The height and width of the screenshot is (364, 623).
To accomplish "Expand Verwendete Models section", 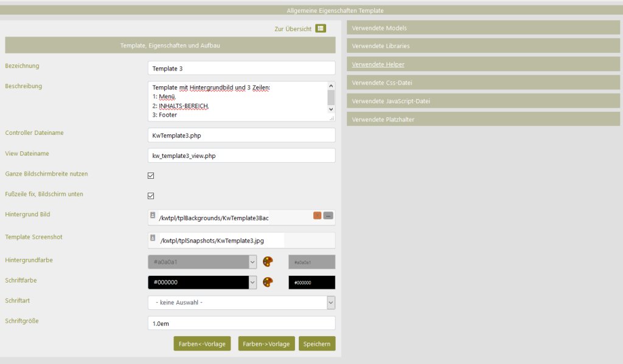I will coord(483,28).
